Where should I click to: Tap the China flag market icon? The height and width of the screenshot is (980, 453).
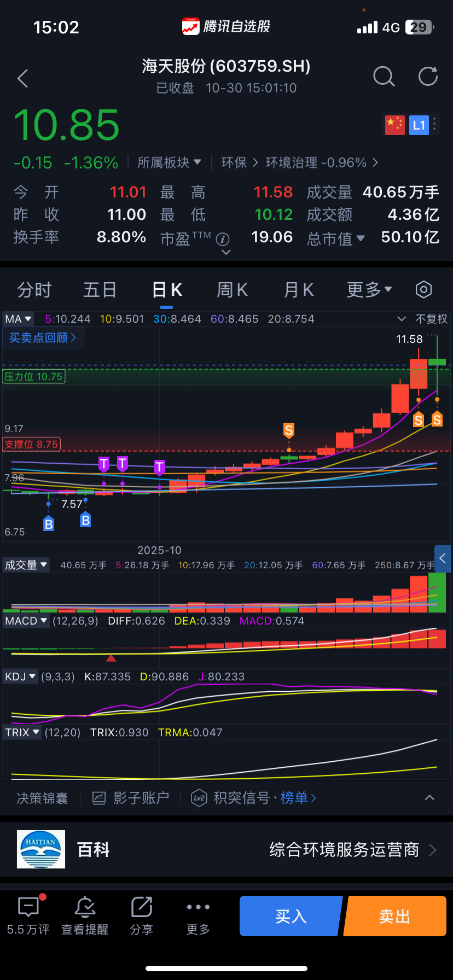click(x=394, y=125)
